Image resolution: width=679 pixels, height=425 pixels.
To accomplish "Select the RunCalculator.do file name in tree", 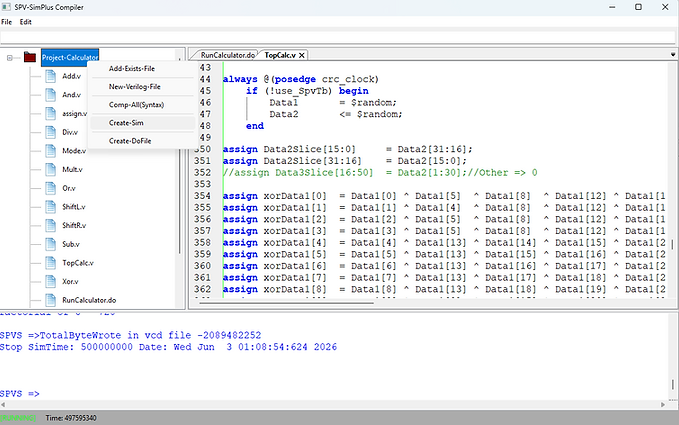I will 89,300.
